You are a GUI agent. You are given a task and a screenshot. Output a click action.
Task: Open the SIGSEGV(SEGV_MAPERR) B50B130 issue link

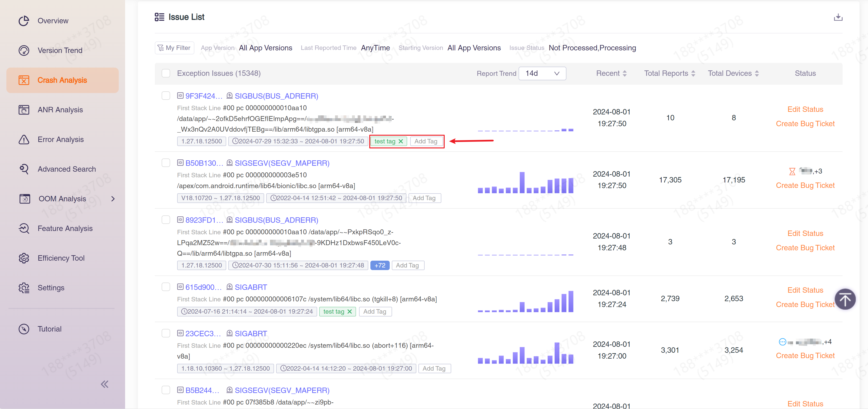tap(282, 163)
